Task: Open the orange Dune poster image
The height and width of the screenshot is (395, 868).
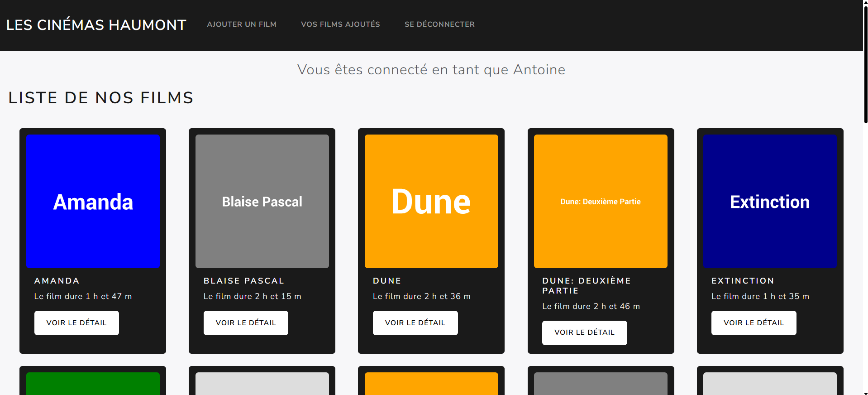Action: tap(431, 201)
